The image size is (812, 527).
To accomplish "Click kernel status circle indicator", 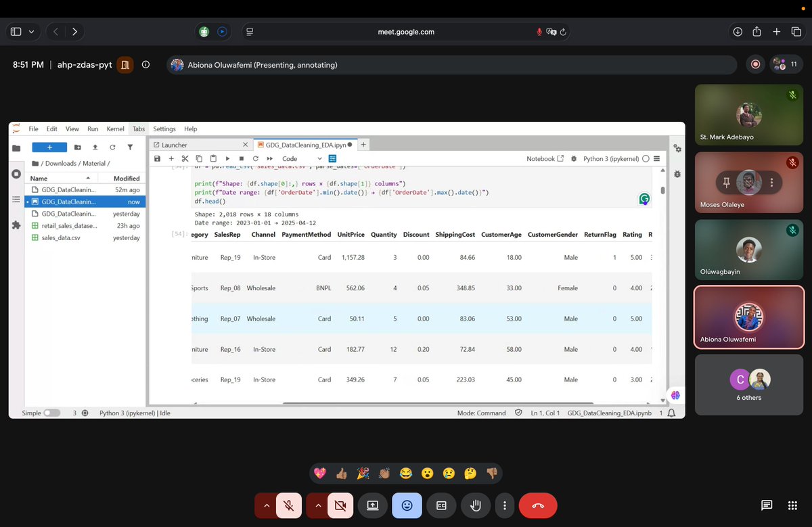I will 646,158.
